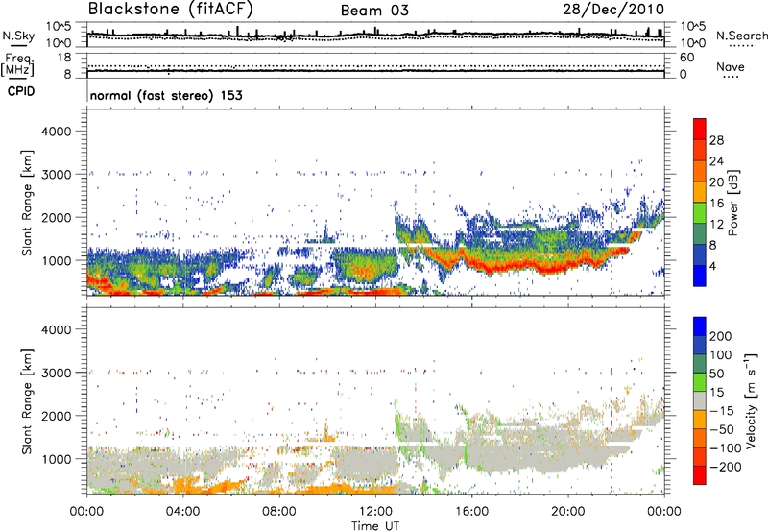768x532 pixels.
Task: Click the '-200' value on Velocity scale
Action: (x=724, y=467)
